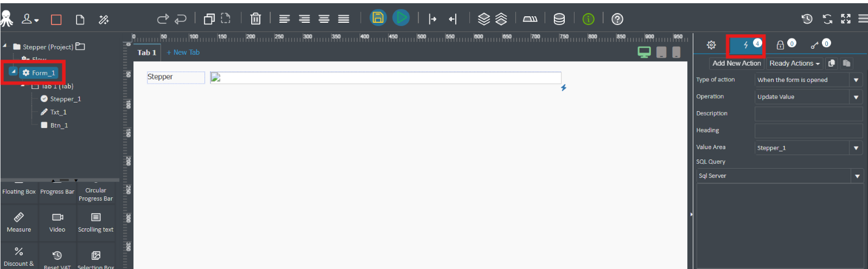Open the database icon
The width and height of the screenshot is (868, 269).
click(x=559, y=19)
